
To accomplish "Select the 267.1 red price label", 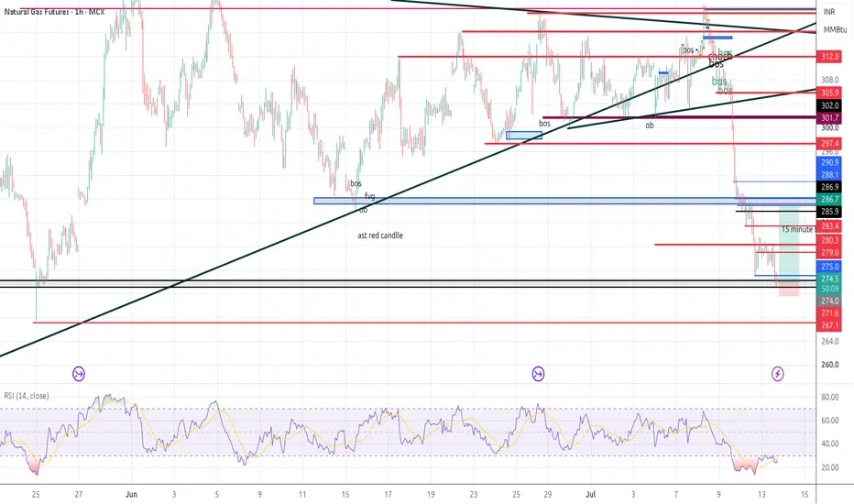I will tap(829, 325).
